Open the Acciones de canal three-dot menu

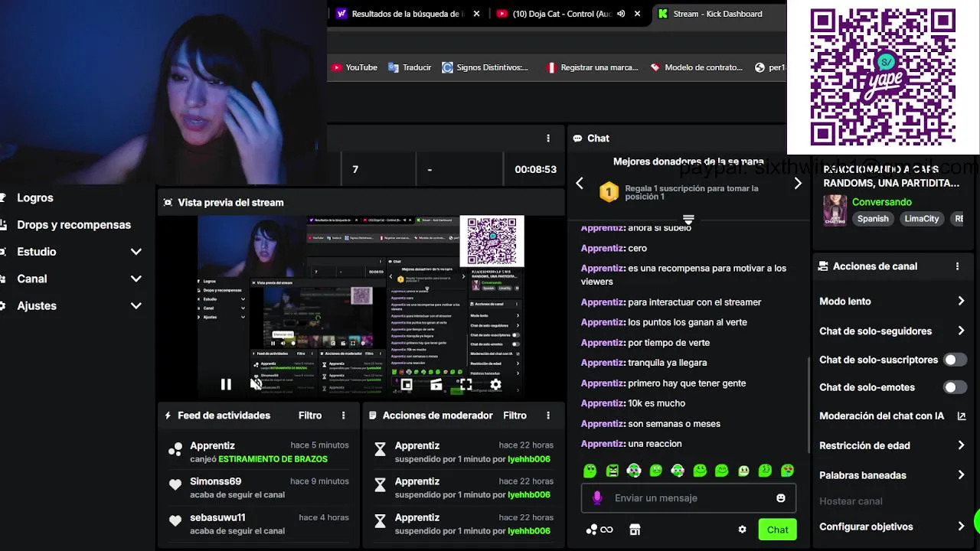pyautogui.click(x=957, y=266)
